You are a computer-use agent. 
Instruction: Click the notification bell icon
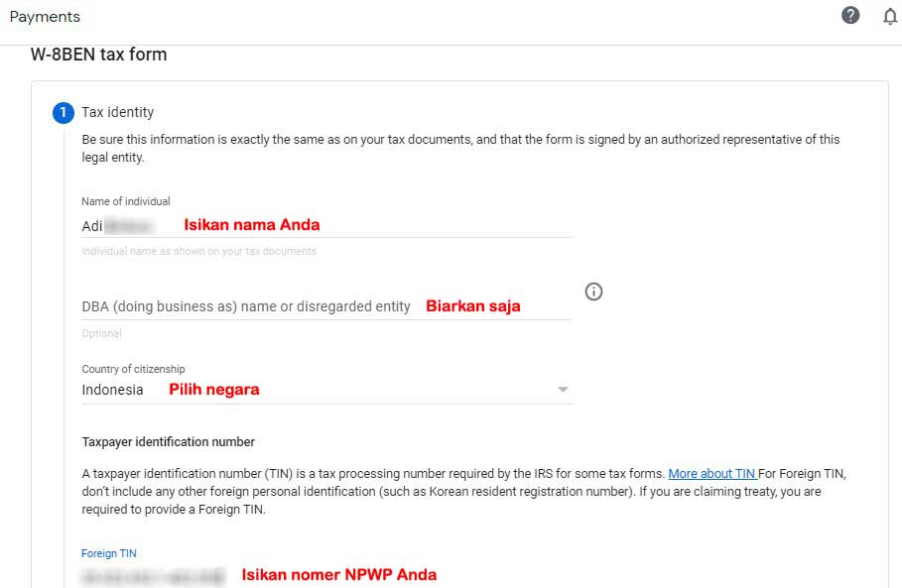pos(890,16)
